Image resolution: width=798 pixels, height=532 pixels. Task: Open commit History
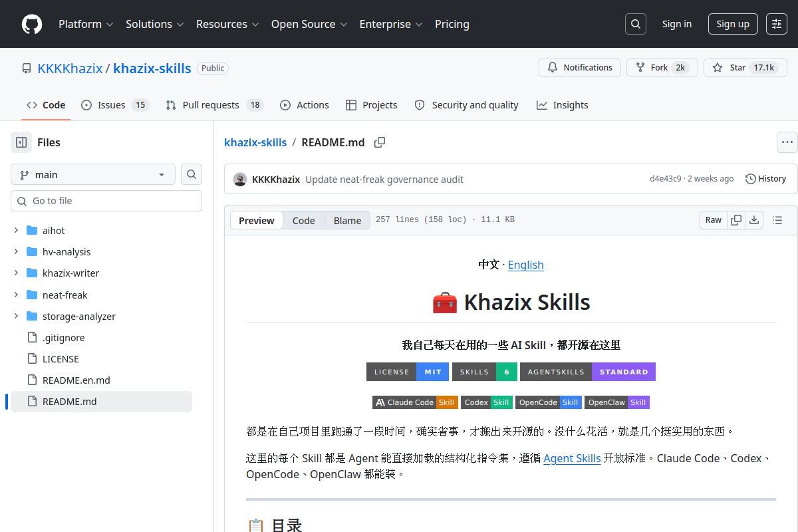point(765,179)
